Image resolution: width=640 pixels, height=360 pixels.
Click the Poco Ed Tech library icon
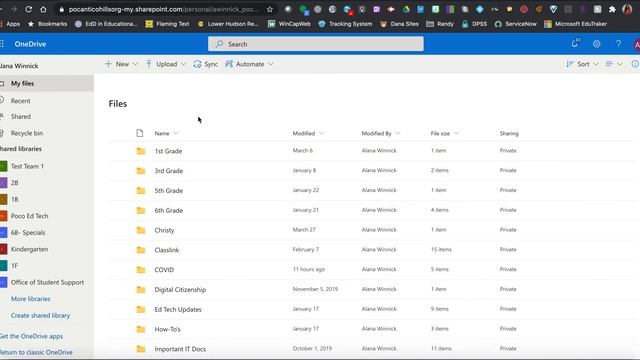pyautogui.click(x=4, y=216)
